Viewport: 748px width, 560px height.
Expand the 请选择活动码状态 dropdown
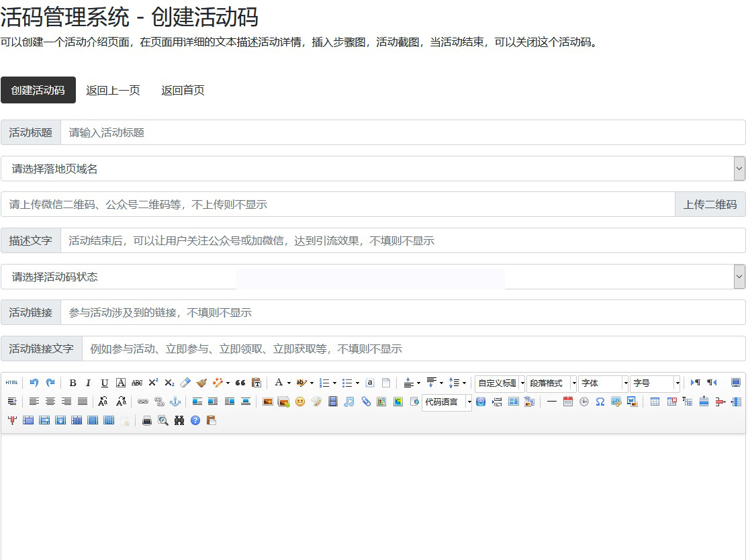tap(373, 277)
